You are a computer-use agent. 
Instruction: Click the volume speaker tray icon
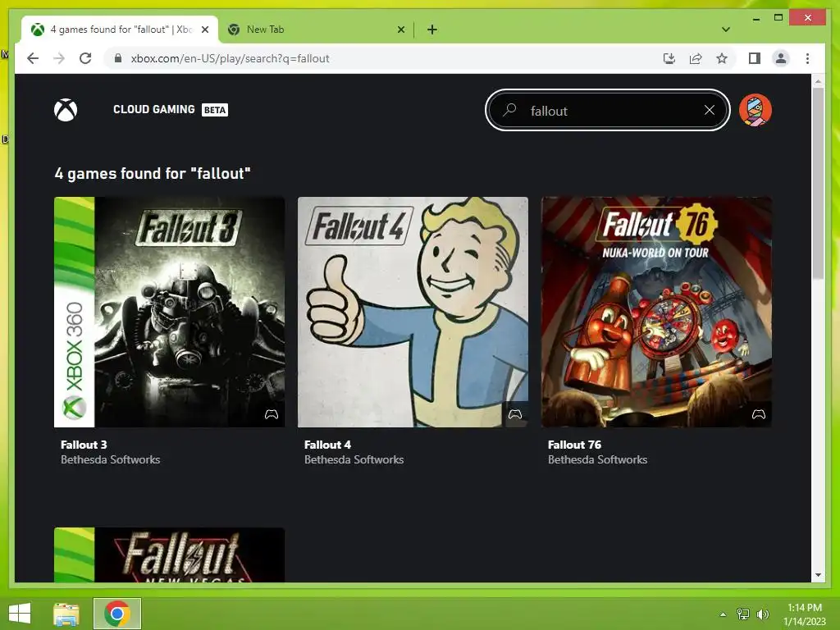pos(763,614)
